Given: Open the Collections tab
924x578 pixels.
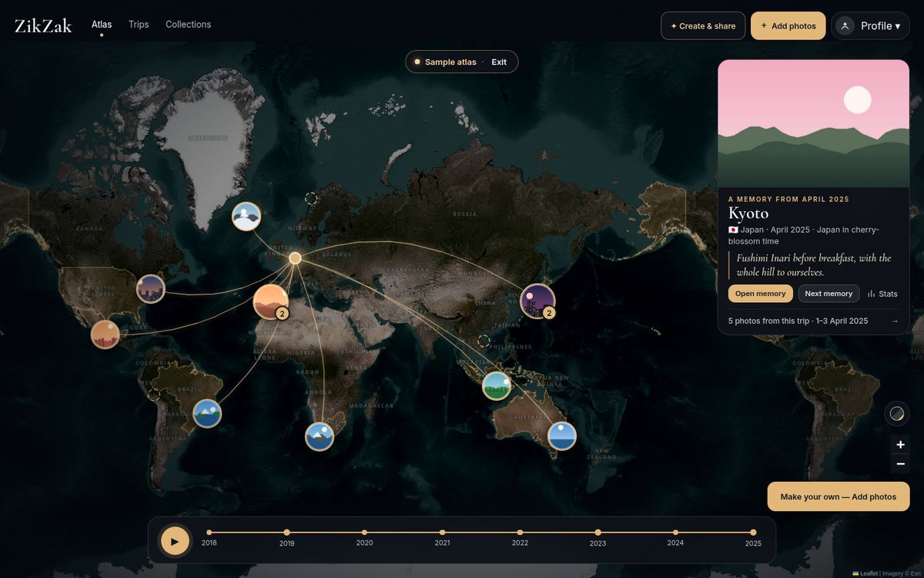Looking at the screenshot, I should [188, 25].
